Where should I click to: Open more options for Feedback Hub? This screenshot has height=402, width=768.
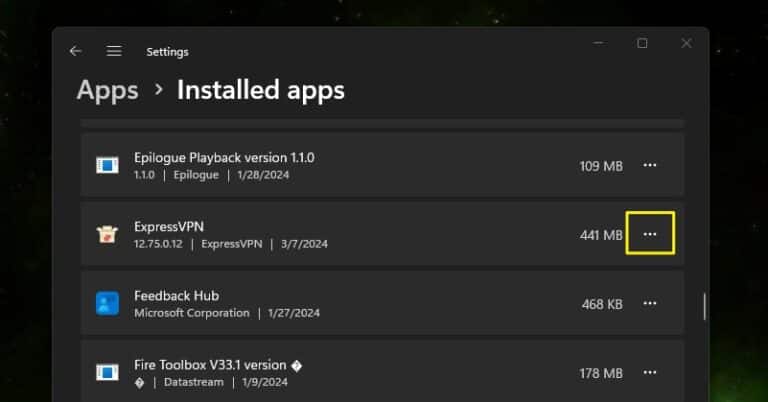coord(650,303)
